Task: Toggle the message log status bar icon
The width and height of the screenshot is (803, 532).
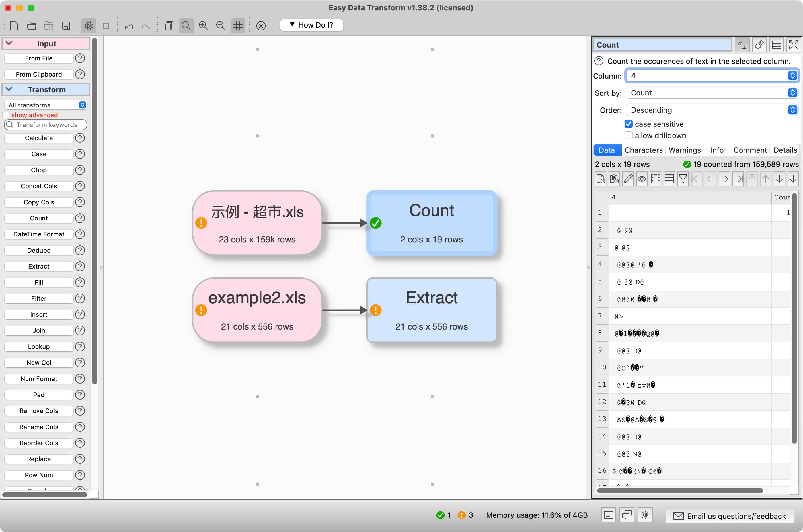Action: click(609, 515)
